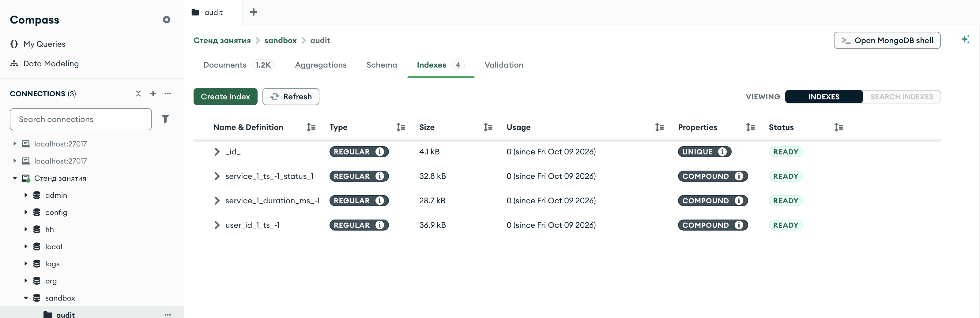Show COMPOUND info for service_1_ts_-1_status_1

pos(739,176)
